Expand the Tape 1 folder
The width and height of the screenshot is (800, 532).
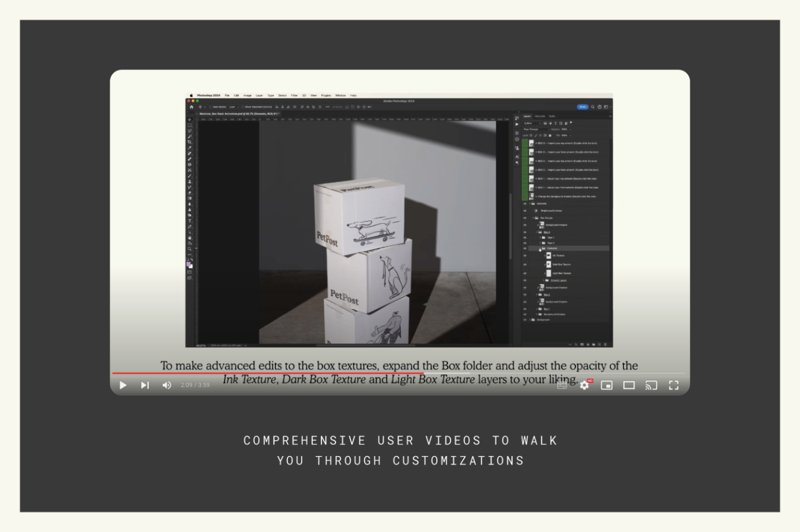540,237
